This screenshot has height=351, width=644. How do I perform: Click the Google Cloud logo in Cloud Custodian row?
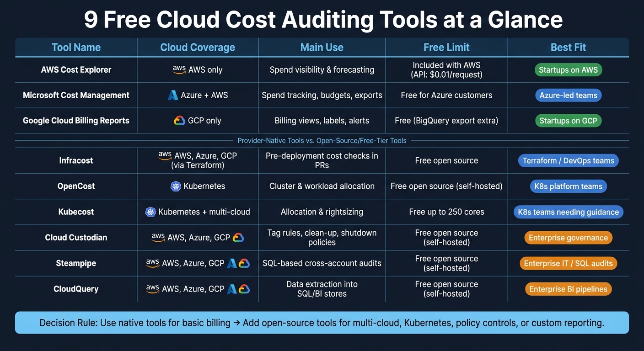pos(238,238)
